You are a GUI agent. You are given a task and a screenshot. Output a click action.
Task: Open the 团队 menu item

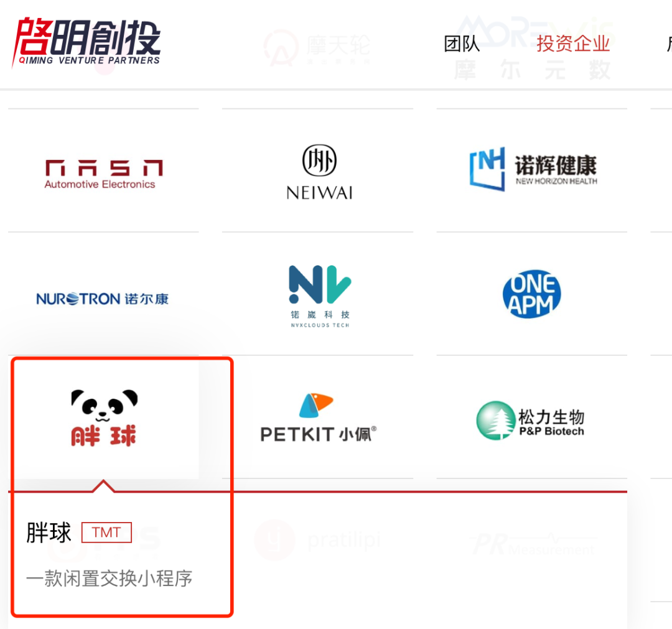[462, 44]
